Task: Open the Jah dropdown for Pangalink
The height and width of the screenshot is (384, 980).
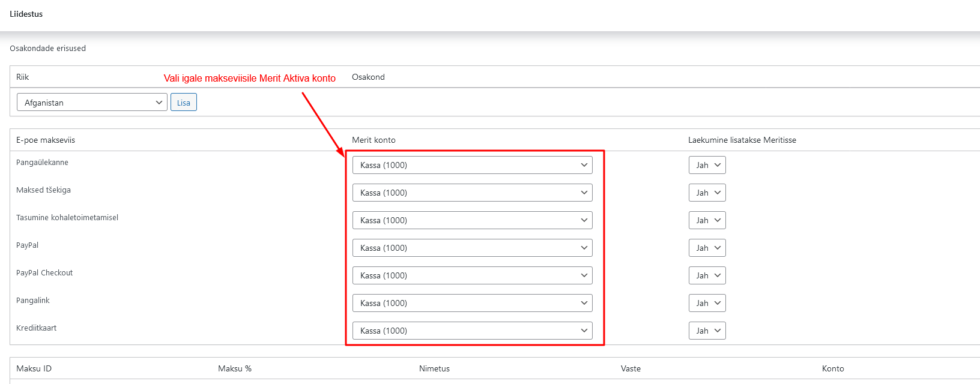Action: click(707, 303)
